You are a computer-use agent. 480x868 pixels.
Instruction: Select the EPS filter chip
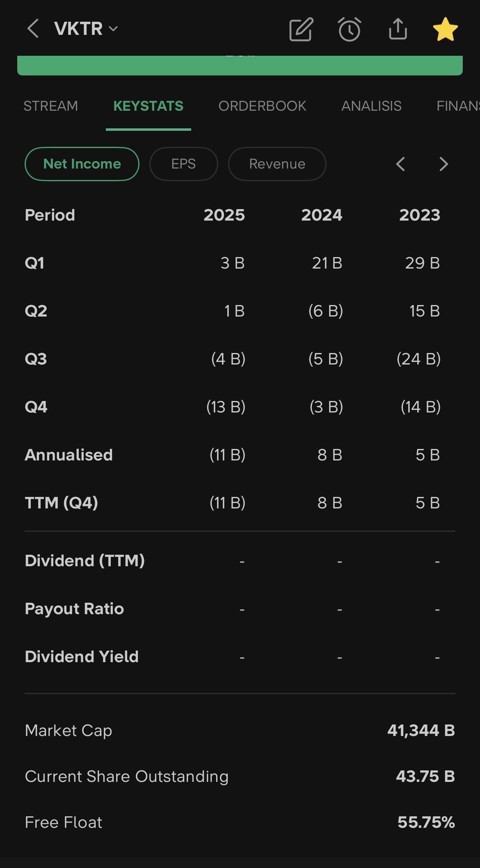[x=183, y=164]
